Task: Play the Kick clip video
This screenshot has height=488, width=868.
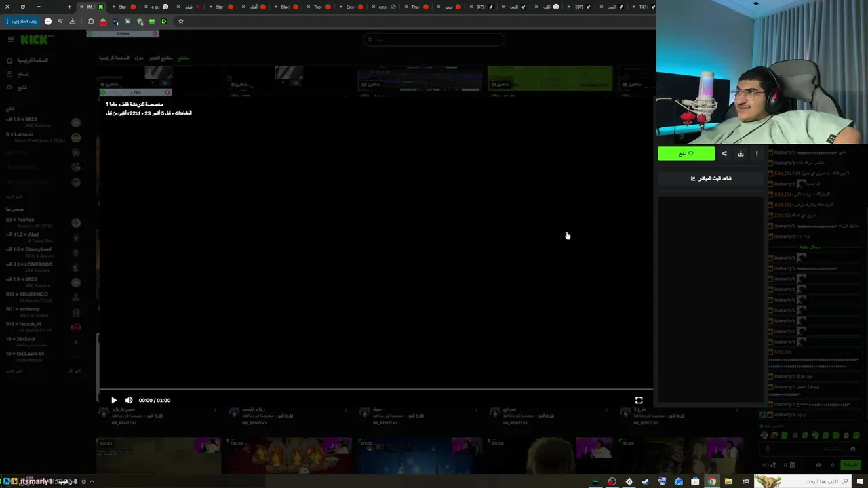Action: pos(113,400)
